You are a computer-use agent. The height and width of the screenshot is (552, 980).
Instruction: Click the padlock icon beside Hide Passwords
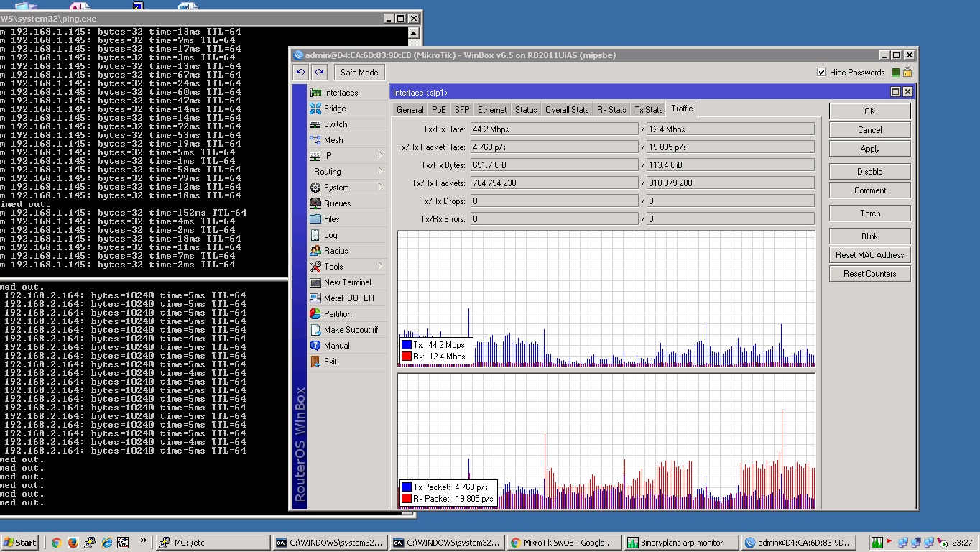coord(907,73)
